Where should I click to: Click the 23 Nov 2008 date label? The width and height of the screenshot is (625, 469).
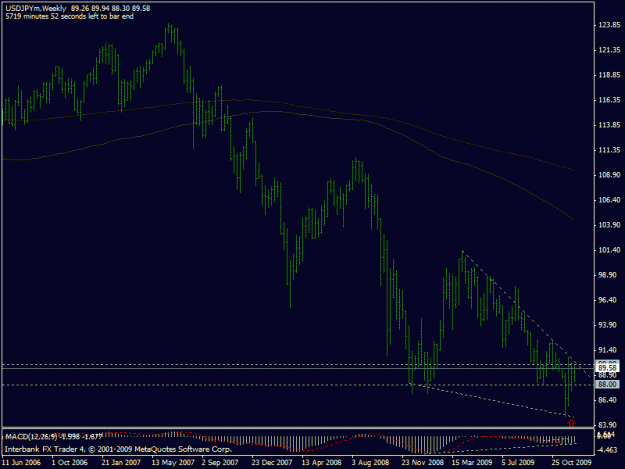pyautogui.click(x=423, y=463)
